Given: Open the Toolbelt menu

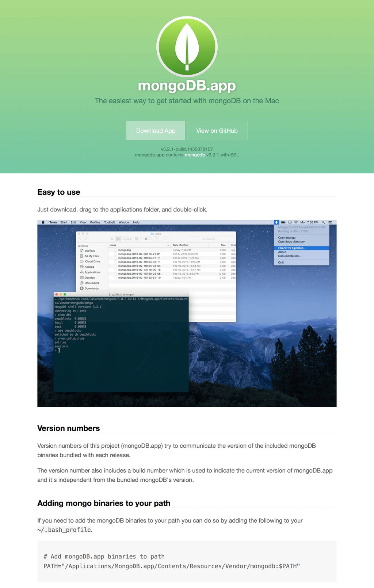Looking at the screenshot, I should 109,222.
